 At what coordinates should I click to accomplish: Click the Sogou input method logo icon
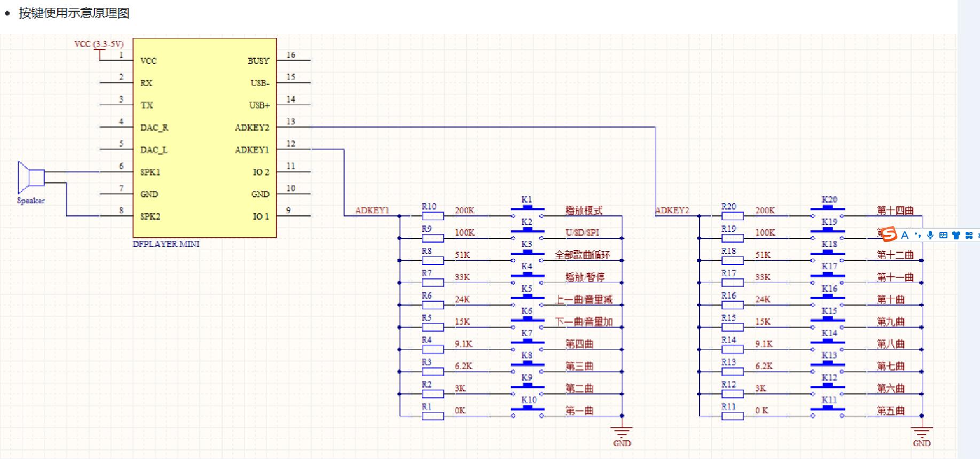point(889,234)
